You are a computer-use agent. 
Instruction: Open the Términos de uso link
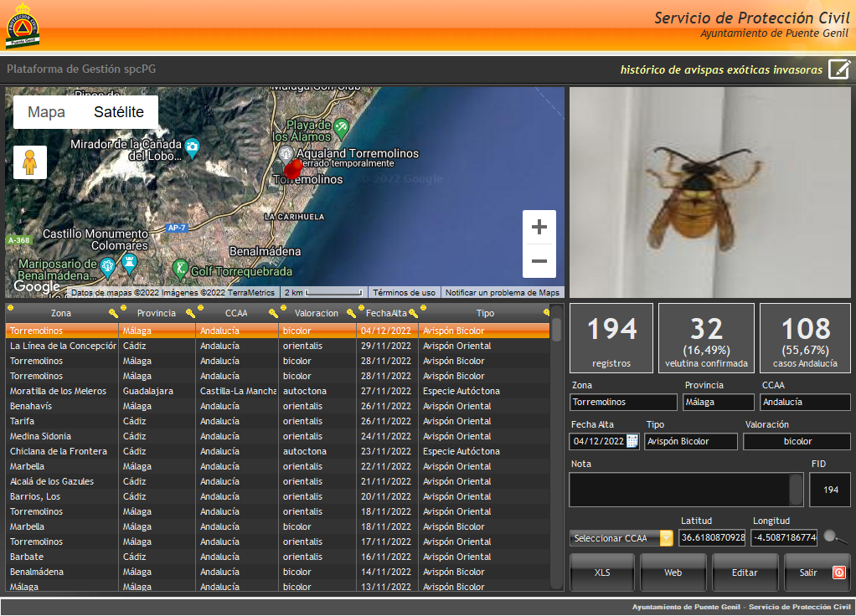coord(404,292)
